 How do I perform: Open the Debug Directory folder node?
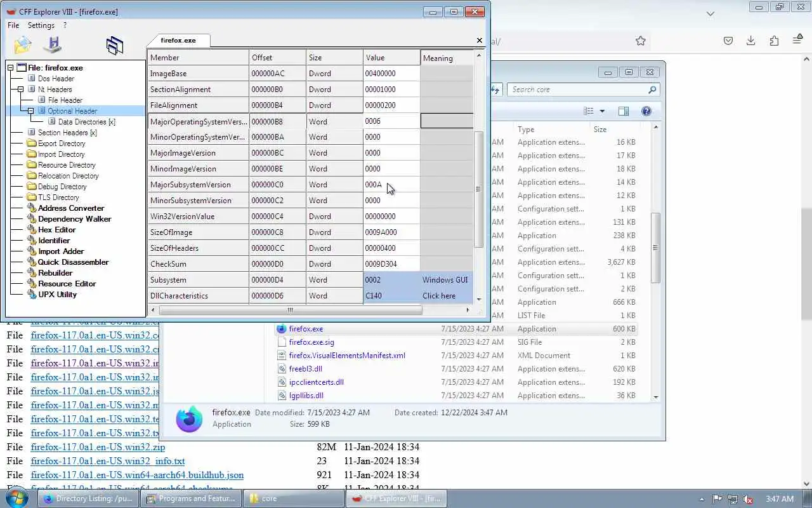coord(62,187)
